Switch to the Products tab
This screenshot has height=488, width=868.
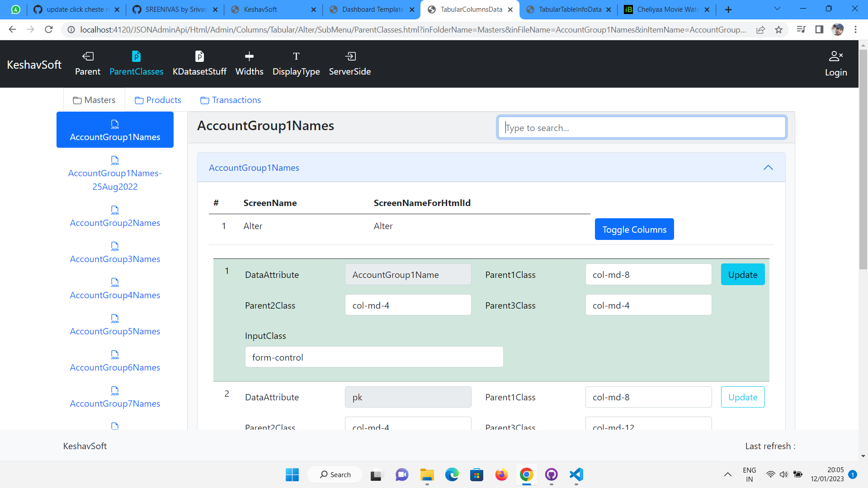[157, 100]
